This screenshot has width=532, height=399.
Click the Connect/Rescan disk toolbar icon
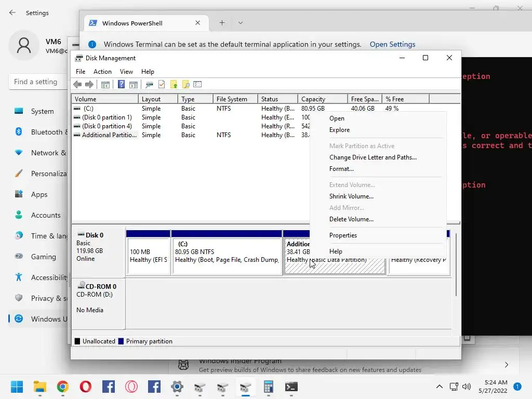pyautogui.click(x=149, y=85)
